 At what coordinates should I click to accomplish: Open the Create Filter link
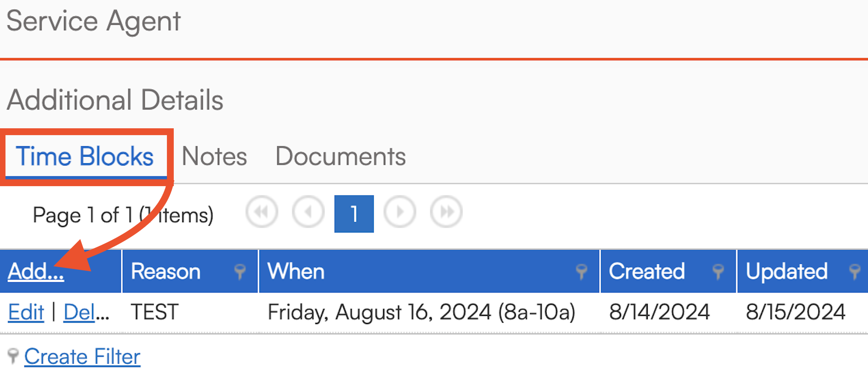click(82, 357)
